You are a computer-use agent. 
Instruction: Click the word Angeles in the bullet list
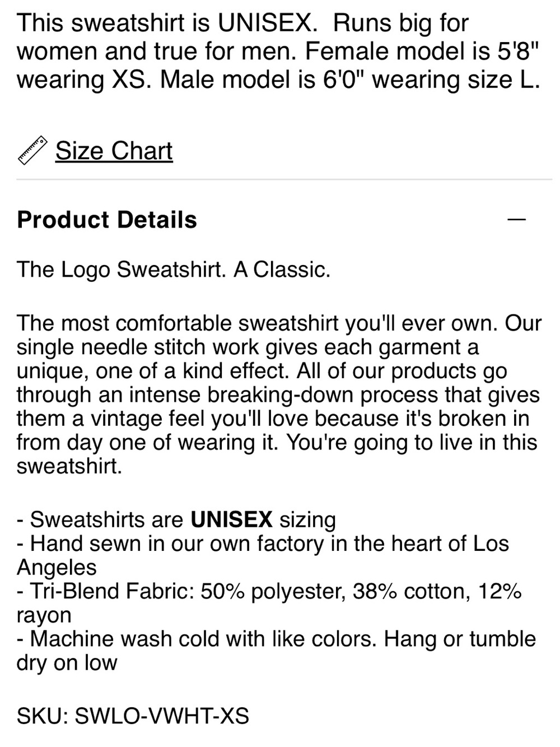57,568
